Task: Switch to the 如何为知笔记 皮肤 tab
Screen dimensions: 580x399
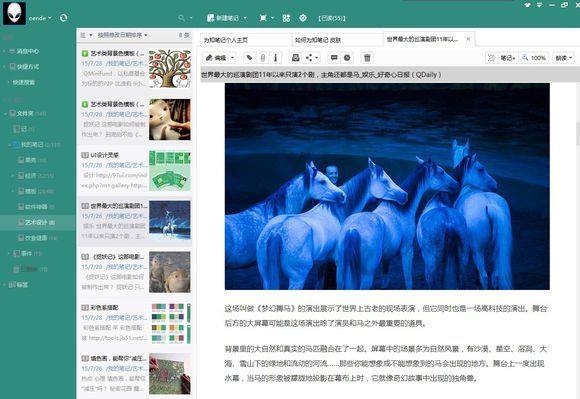Action: click(x=337, y=40)
